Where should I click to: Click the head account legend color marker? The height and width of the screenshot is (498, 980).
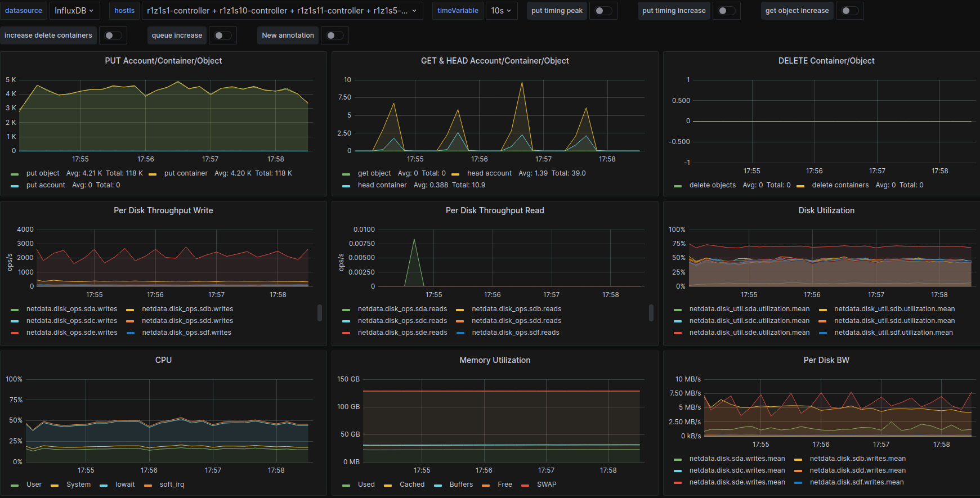[x=455, y=174]
